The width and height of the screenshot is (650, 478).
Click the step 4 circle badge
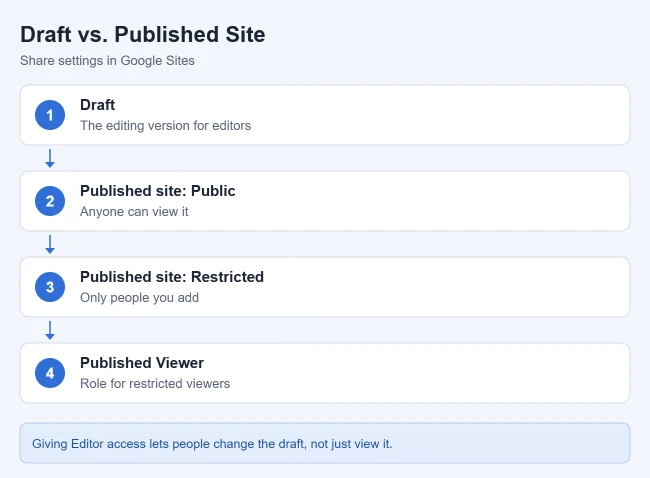click(50, 373)
